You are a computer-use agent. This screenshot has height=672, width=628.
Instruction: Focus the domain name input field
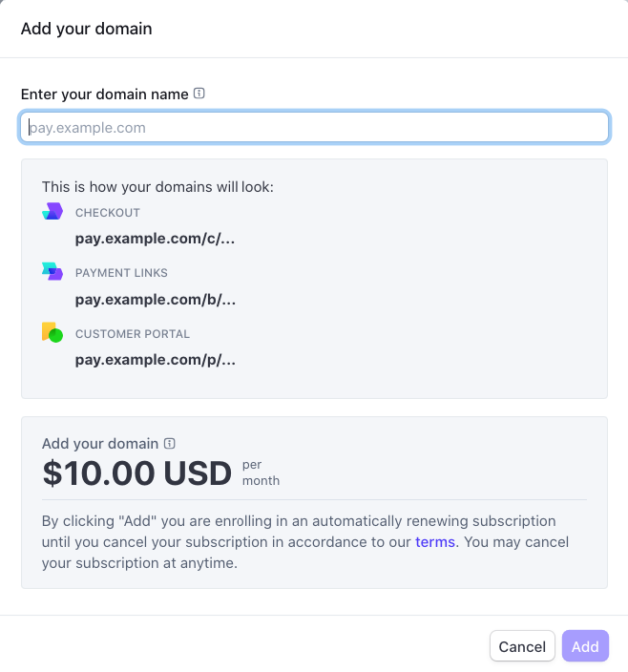click(x=314, y=127)
